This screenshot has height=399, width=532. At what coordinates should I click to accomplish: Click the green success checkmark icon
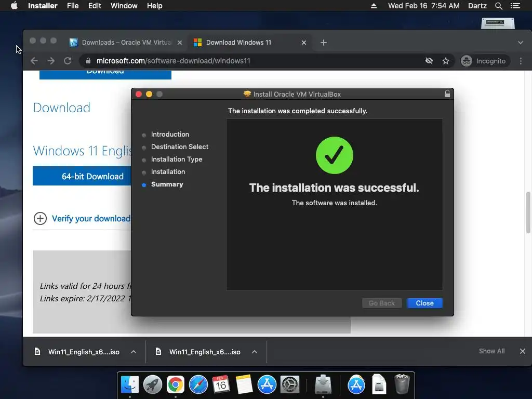point(334,155)
